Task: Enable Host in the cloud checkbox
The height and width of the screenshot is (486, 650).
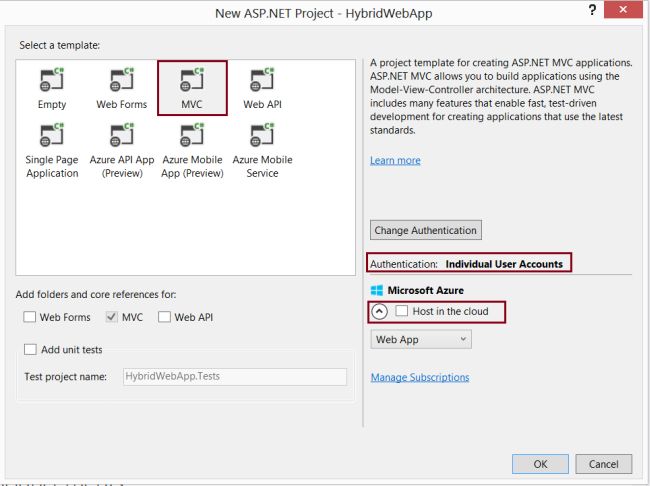Action: coord(402,311)
